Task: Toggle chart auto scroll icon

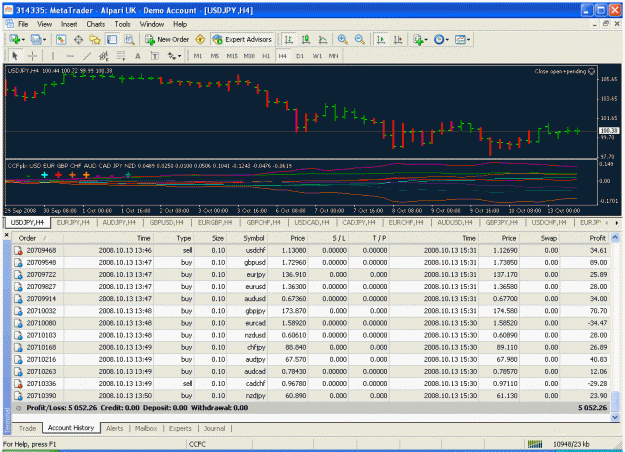Action: pyautogui.click(x=381, y=39)
